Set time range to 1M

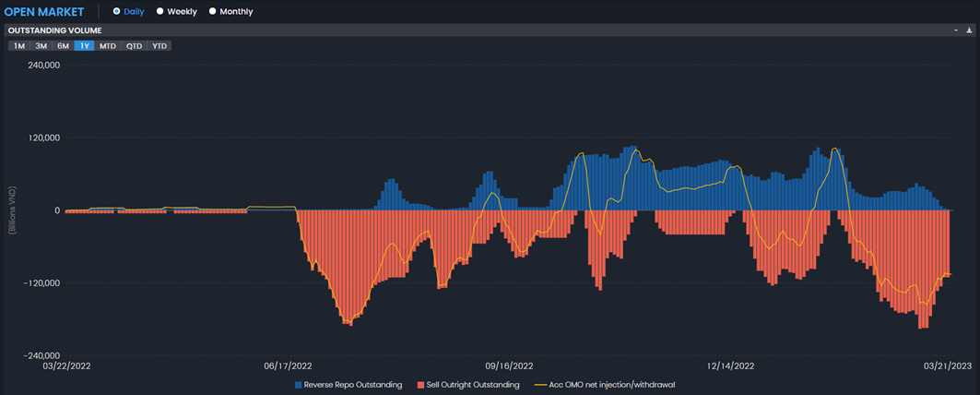coord(18,46)
